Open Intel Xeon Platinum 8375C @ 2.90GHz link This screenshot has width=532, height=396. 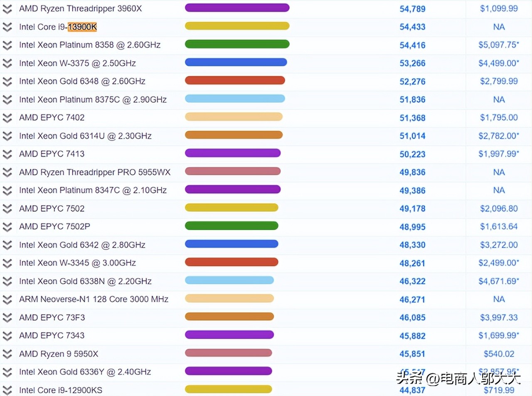(x=93, y=99)
